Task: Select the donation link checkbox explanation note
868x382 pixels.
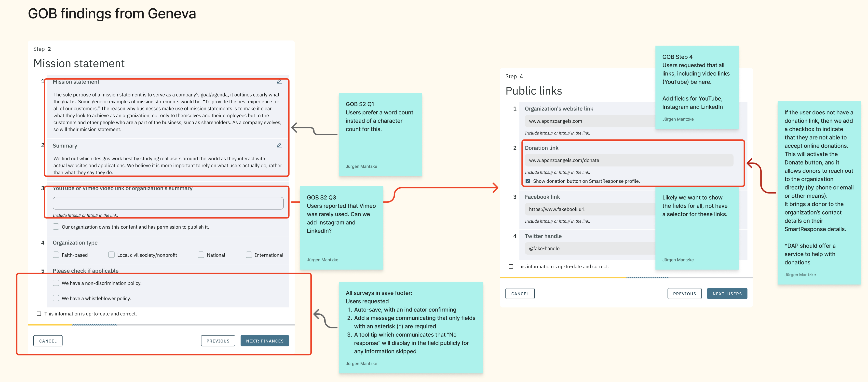Action: point(819,193)
